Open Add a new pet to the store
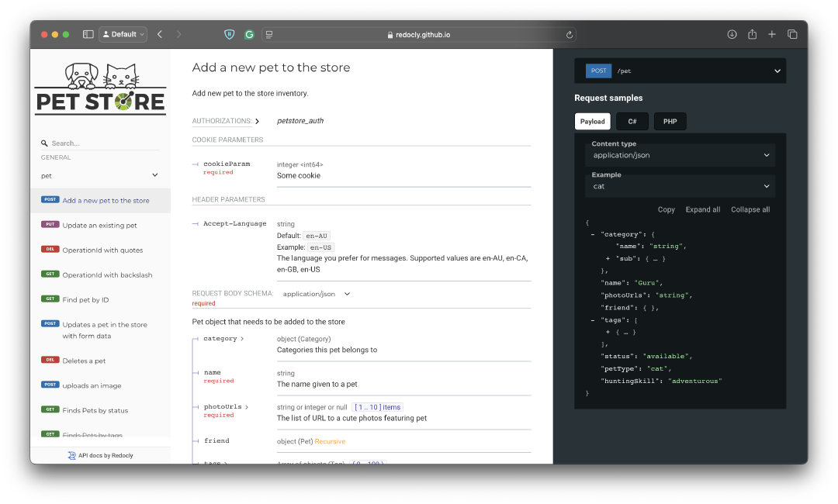Viewport: 838px width, 504px height. click(x=100, y=201)
